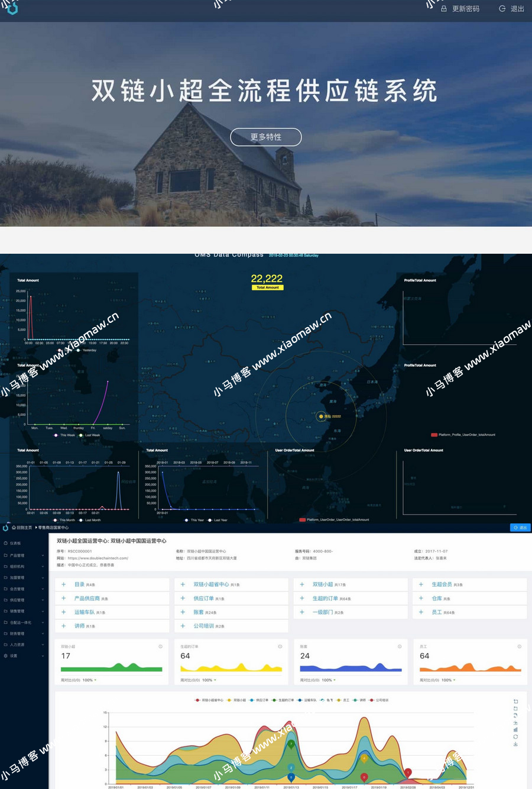Screen dimensions: 532x789
Task: Click 财务管理 folder icon in sidebar
Action: click(6, 633)
